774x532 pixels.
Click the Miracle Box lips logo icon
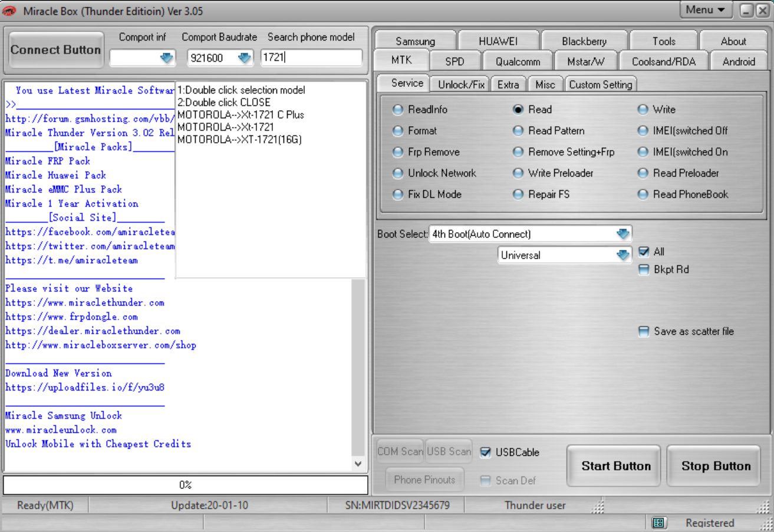click(x=9, y=11)
